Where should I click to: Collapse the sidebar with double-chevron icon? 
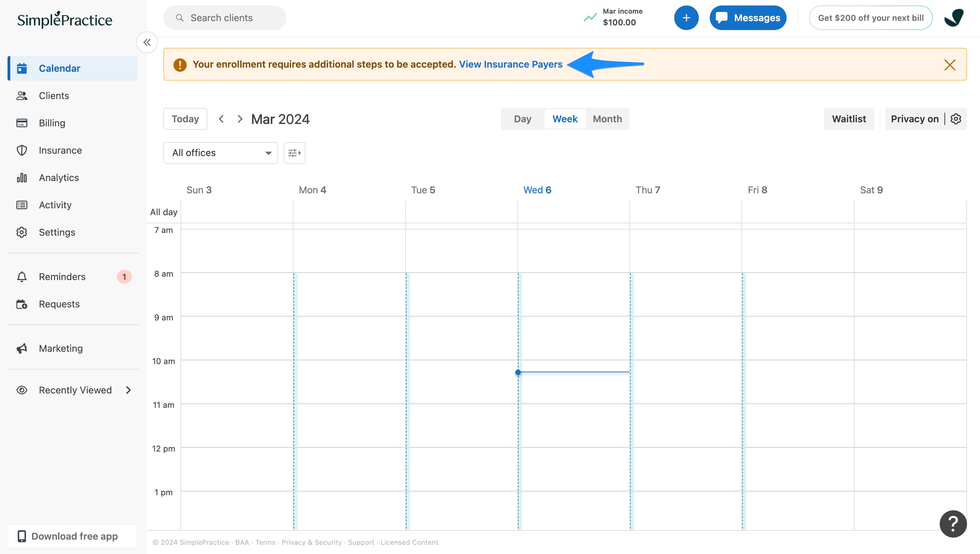point(147,42)
